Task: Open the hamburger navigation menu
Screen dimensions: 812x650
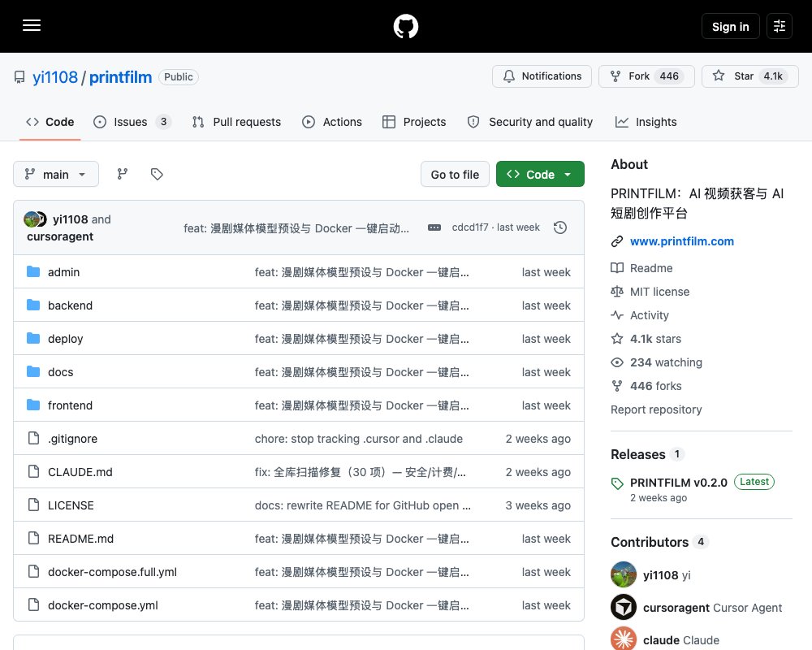Action: tap(32, 25)
